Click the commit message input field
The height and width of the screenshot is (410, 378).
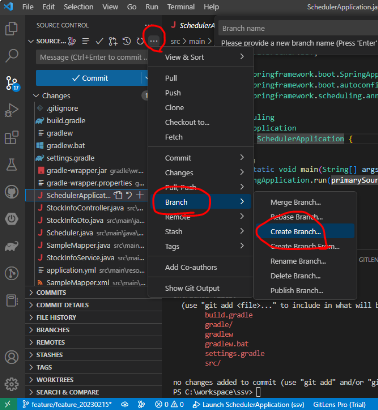coord(93,57)
